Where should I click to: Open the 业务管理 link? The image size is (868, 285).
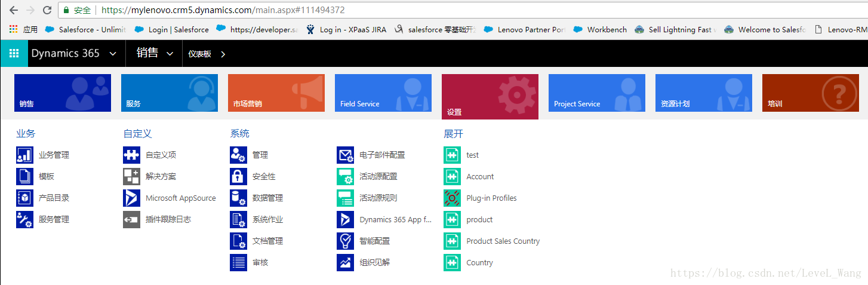(54, 155)
